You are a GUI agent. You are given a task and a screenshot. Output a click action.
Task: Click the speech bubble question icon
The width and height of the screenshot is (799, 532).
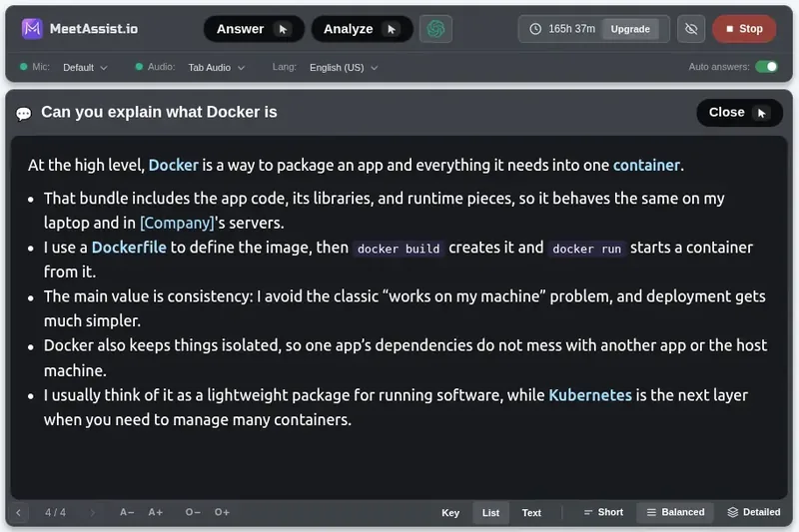[23, 113]
